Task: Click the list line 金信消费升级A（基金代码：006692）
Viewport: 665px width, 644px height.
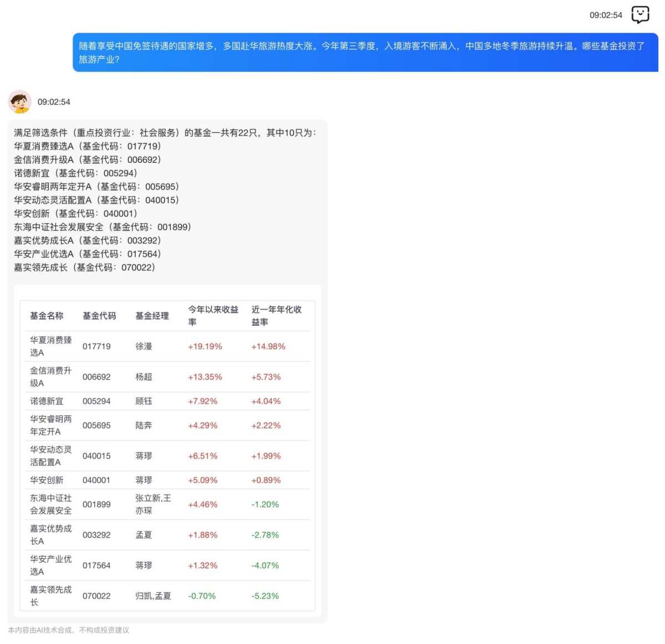Action: (88, 159)
